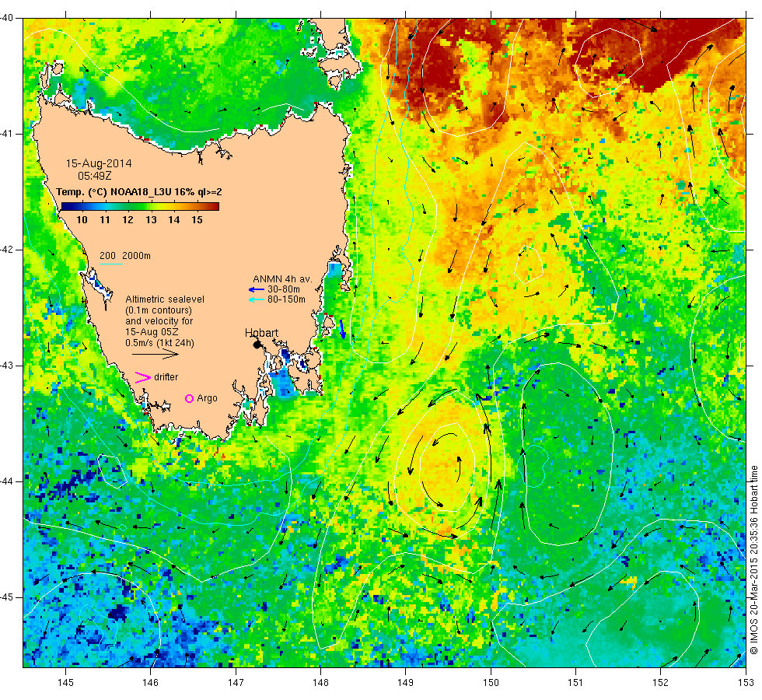Click the latitude axis label '-41'
762x700 pixels.
[7, 134]
